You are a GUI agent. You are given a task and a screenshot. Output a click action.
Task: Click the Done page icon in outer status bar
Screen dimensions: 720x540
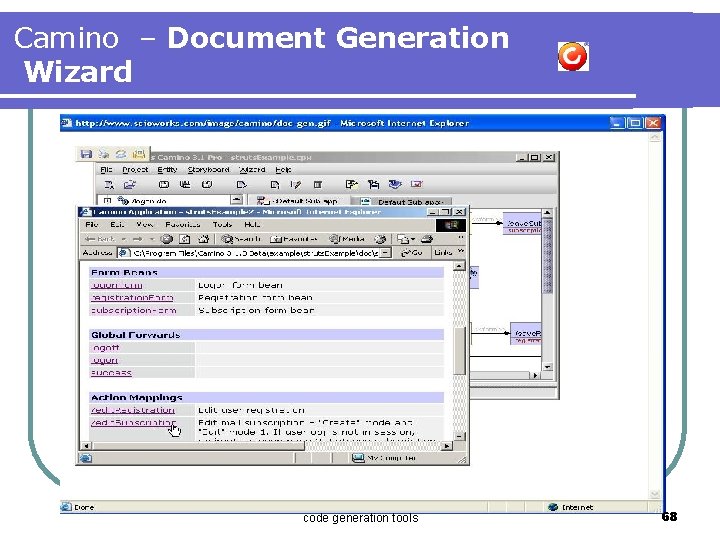point(66,507)
